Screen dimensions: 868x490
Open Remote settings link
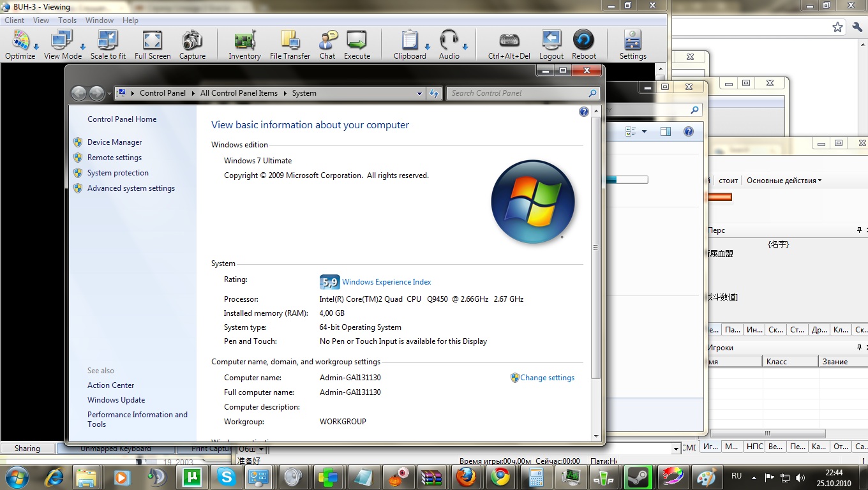tap(114, 158)
